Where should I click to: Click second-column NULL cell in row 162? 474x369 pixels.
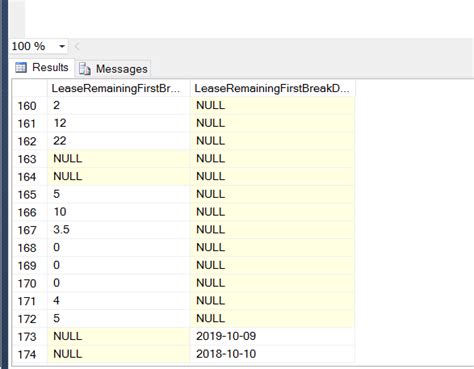tap(272, 141)
